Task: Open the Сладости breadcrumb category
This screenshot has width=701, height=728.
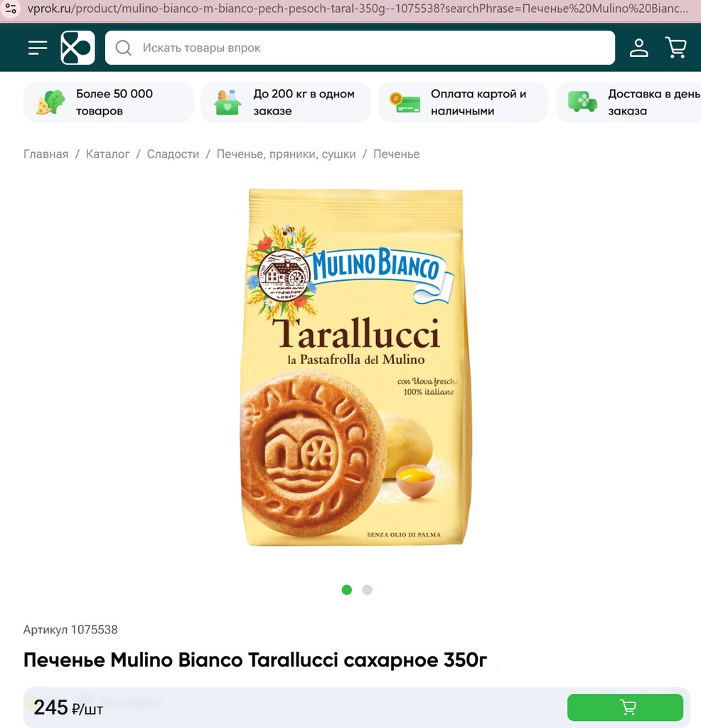Action: tap(173, 154)
